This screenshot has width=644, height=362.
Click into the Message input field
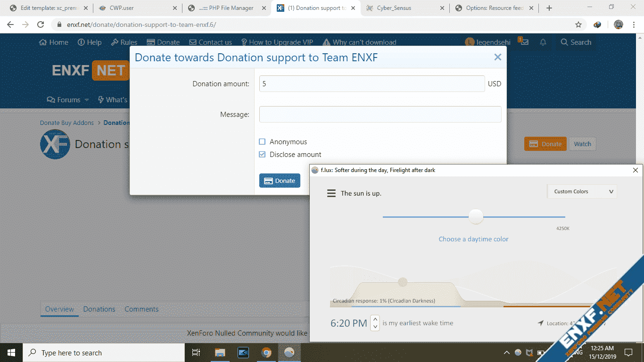tap(380, 114)
